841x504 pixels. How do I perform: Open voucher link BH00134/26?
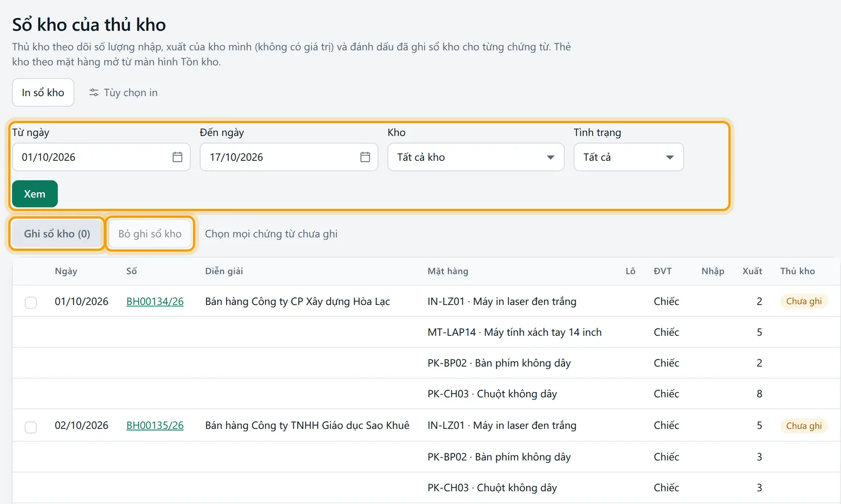pyautogui.click(x=155, y=301)
